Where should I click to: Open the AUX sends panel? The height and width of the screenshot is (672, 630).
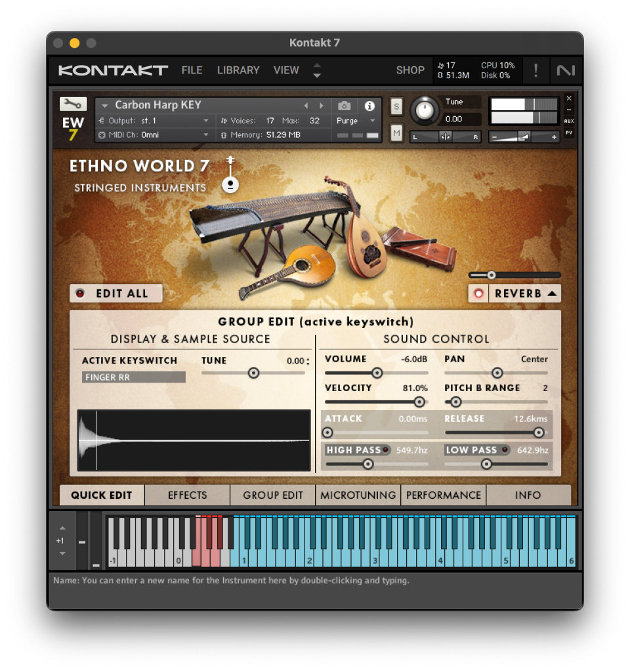click(569, 121)
